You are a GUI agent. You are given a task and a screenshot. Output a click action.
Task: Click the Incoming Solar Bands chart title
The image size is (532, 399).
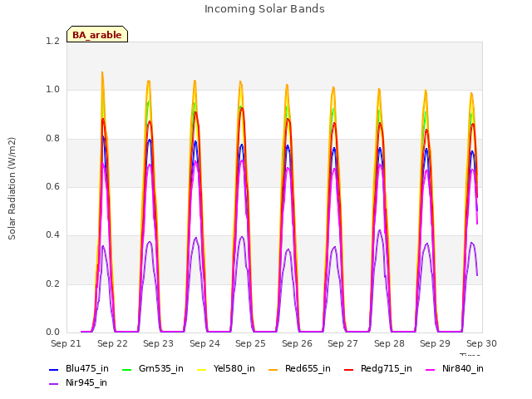pos(264,9)
